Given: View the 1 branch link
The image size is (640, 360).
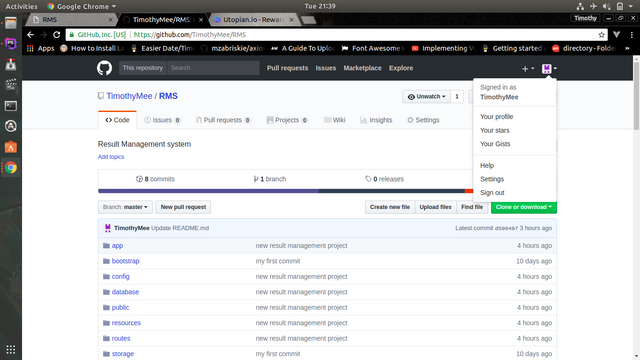Looking at the screenshot, I should click(x=269, y=179).
